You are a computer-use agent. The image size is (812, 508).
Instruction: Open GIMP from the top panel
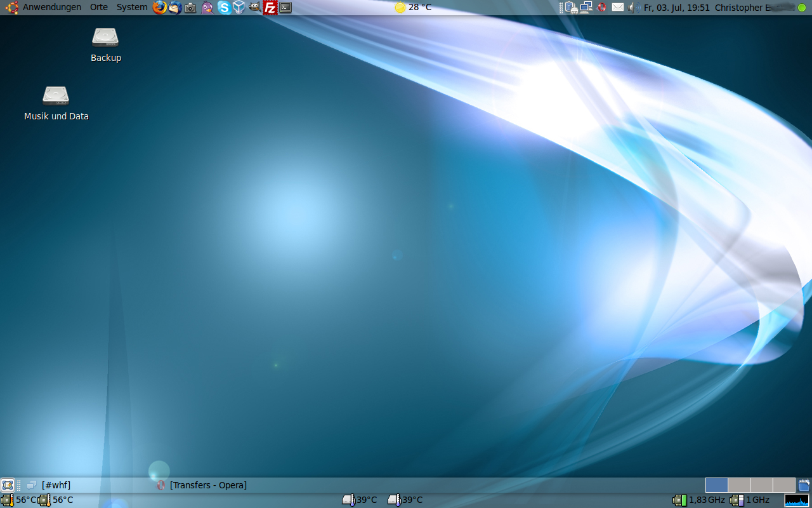[254, 8]
